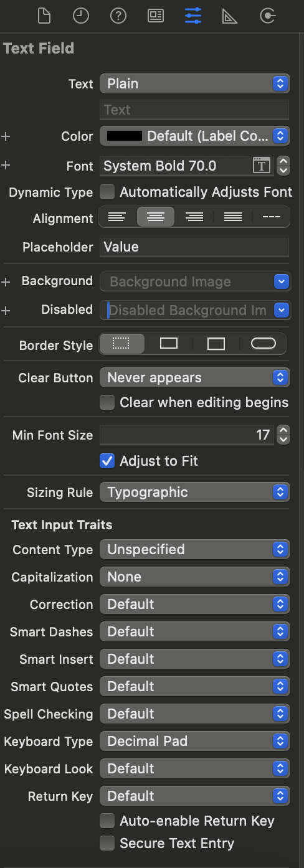Expand the Clear Button popup menu
Viewport: 304px width, 868px height.
(x=195, y=377)
